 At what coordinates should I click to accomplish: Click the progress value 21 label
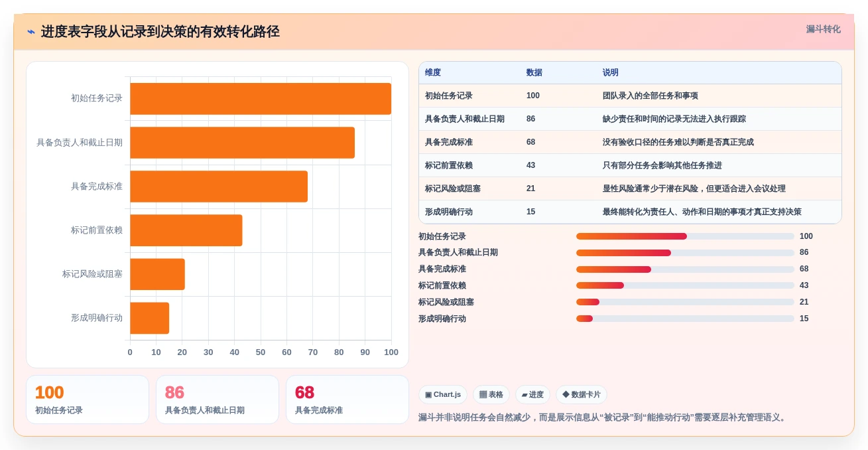[x=804, y=302]
